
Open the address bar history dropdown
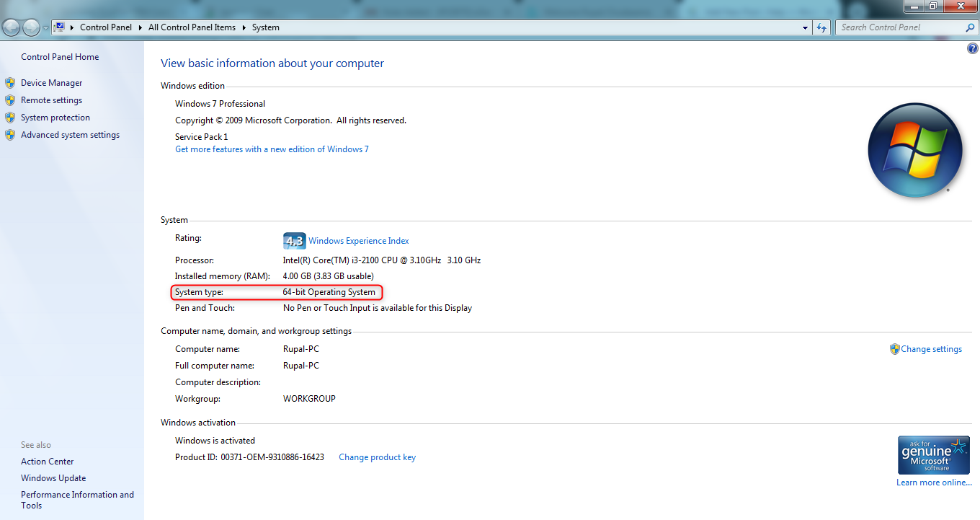point(806,27)
